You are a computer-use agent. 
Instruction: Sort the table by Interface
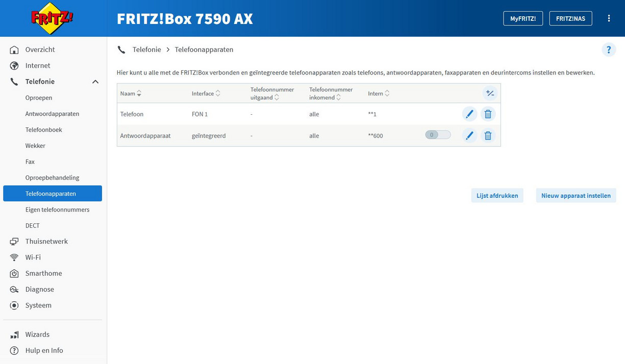coord(206,94)
